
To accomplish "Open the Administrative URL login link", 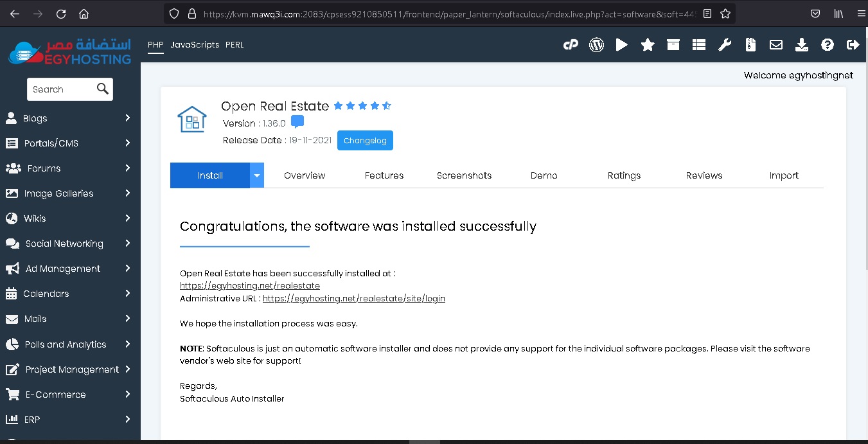I will coord(353,299).
